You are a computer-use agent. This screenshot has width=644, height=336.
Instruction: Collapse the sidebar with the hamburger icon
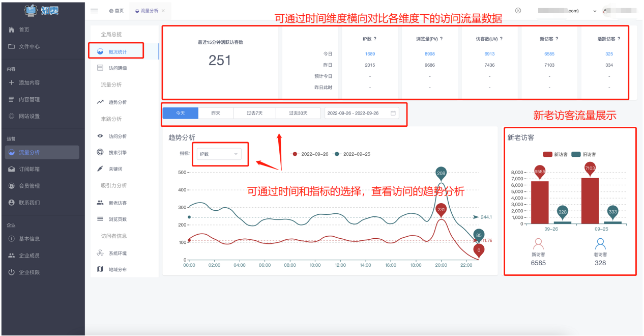pos(94,11)
